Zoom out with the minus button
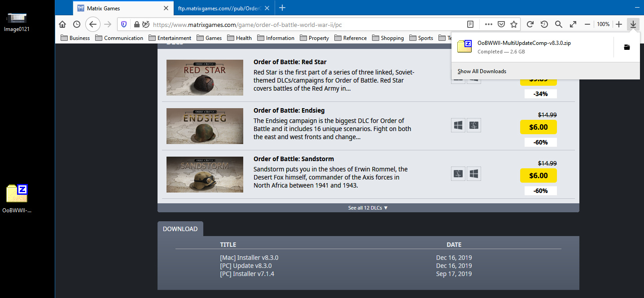The image size is (644, 298). (587, 24)
